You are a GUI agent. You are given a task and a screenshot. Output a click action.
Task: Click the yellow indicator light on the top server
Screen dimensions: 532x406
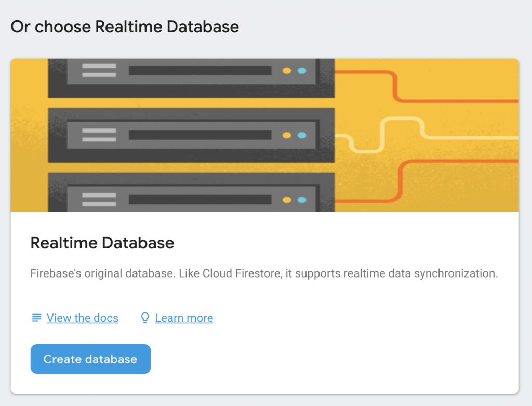tap(287, 71)
